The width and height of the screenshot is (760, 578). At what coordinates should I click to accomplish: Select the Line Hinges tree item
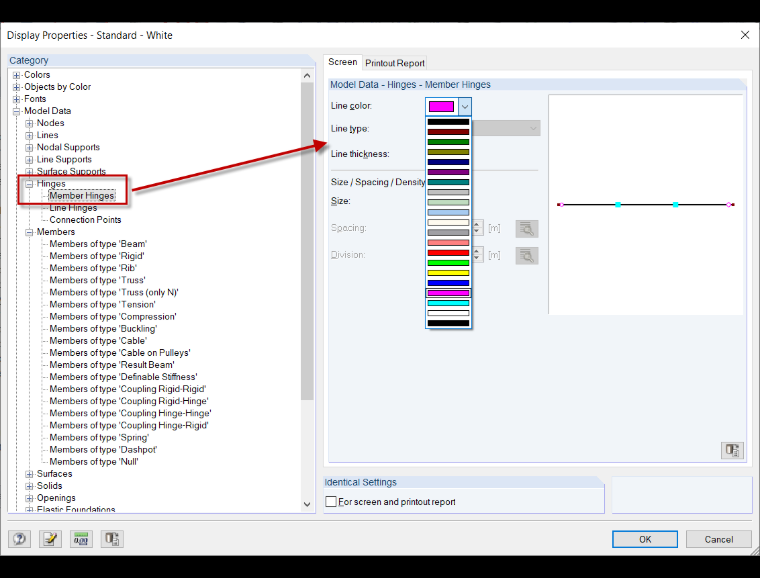(73, 208)
